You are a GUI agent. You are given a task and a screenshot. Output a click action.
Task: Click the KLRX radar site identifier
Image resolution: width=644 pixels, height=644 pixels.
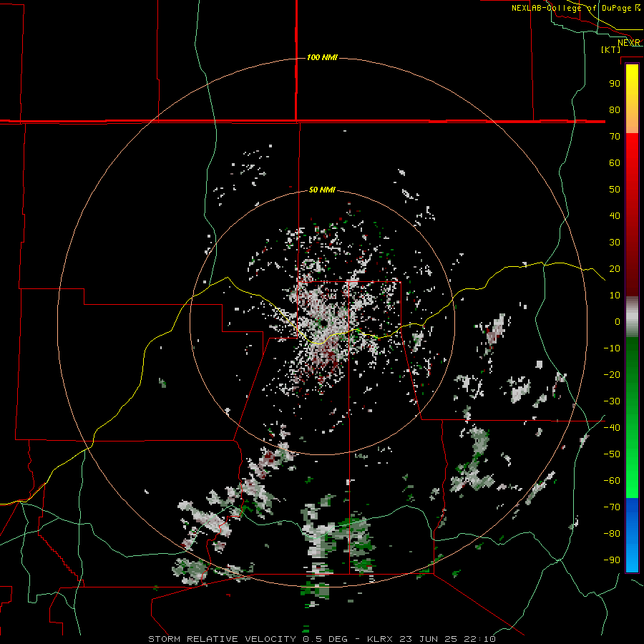[x=380, y=639]
